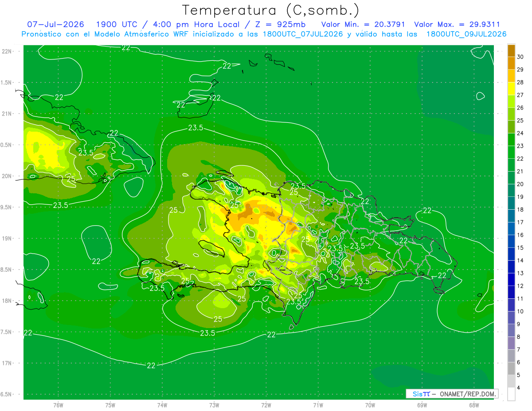Click the "75W" longitude axis label
The height and width of the screenshot is (411, 532).
tap(110, 405)
